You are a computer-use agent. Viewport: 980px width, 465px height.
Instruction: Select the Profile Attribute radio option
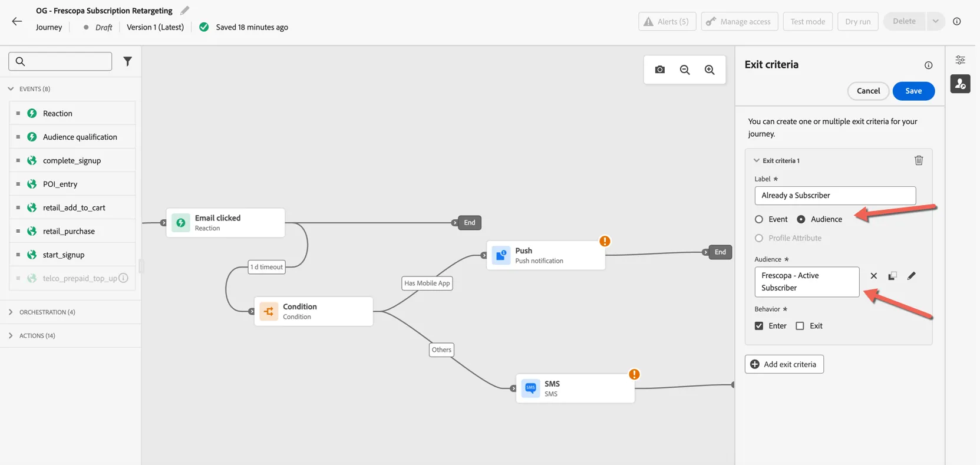[x=759, y=238]
